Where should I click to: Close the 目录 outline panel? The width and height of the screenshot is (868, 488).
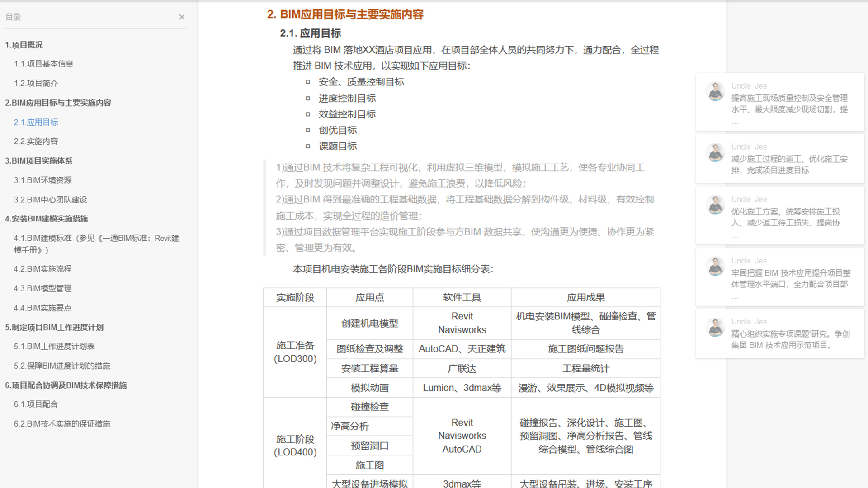click(x=182, y=17)
